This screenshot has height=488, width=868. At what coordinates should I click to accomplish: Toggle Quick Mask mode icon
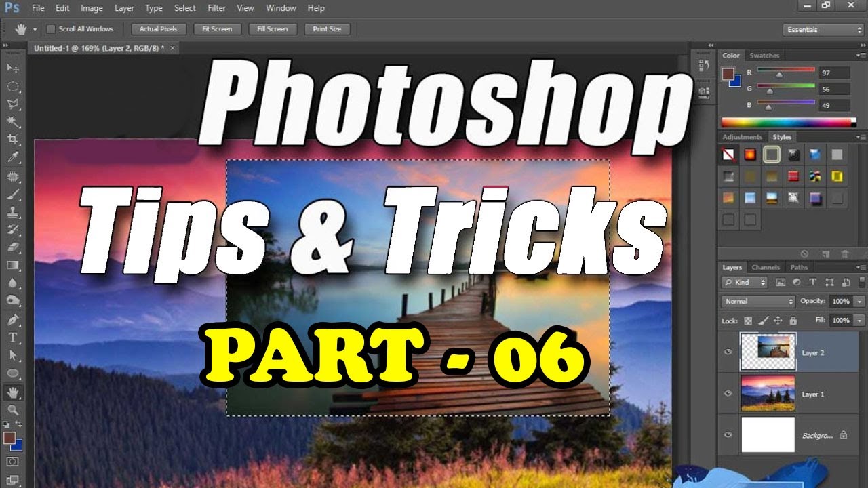(13, 462)
